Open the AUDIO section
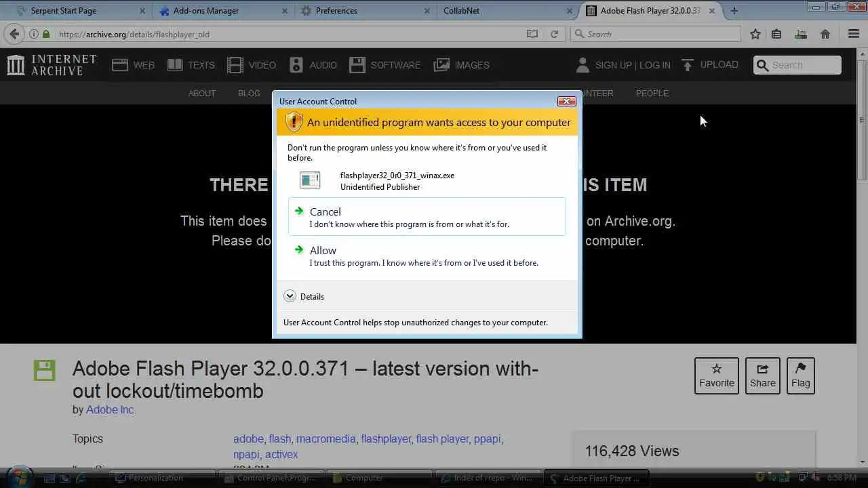The width and height of the screenshot is (868, 488). 313,65
